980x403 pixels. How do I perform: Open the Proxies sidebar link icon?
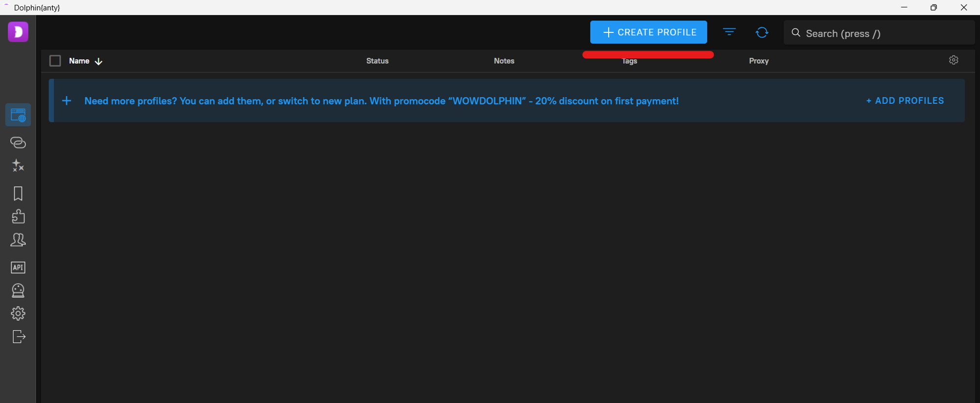tap(18, 142)
